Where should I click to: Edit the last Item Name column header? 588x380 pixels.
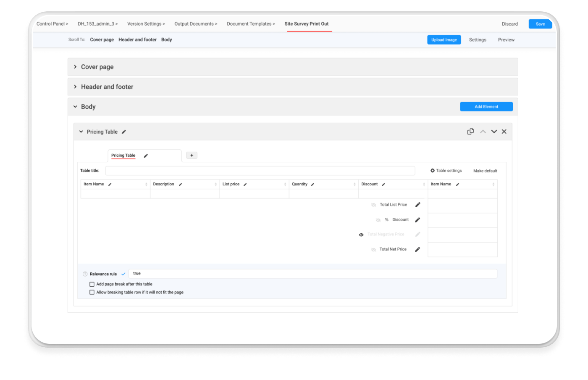click(x=457, y=185)
